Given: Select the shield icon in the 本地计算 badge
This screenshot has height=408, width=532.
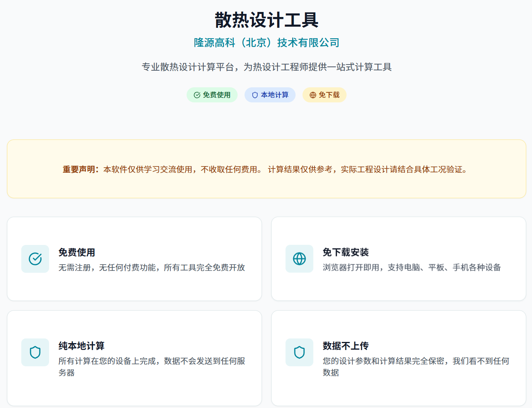Looking at the screenshot, I should click(255, 95).
